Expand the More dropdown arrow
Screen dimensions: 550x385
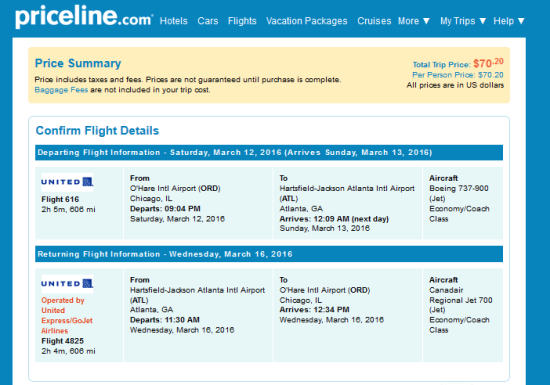pyautogui.click(x=426, y=21)
